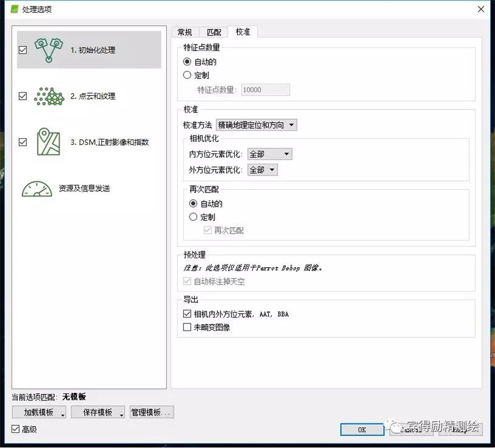Click the OK button
Viewport: 495px width, 448px height.
(x=362, y=430)
